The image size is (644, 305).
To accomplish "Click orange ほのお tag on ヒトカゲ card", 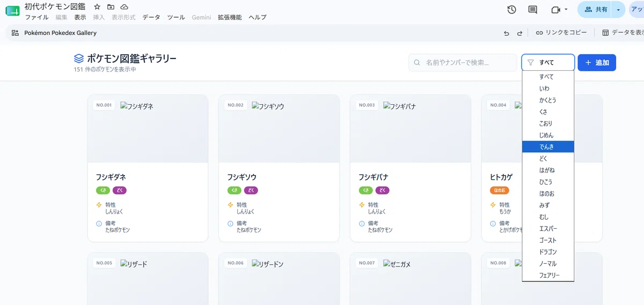I will [x=500, y=190].
